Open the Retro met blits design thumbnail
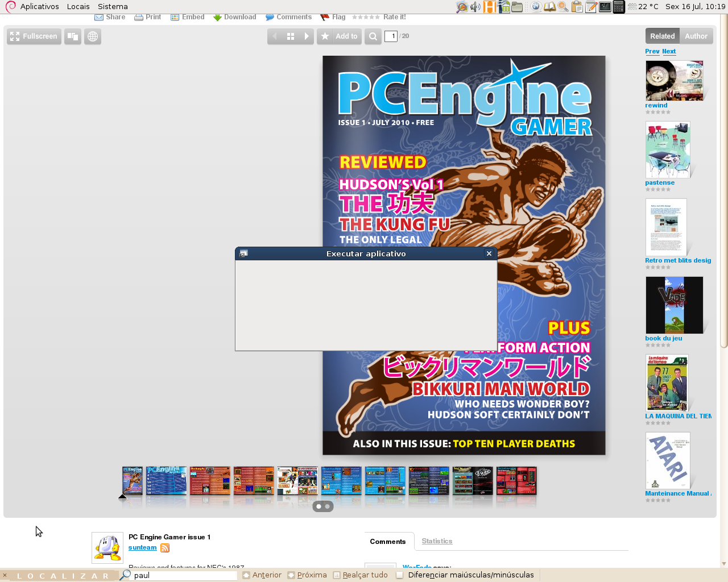 click(x=666, y=227)
